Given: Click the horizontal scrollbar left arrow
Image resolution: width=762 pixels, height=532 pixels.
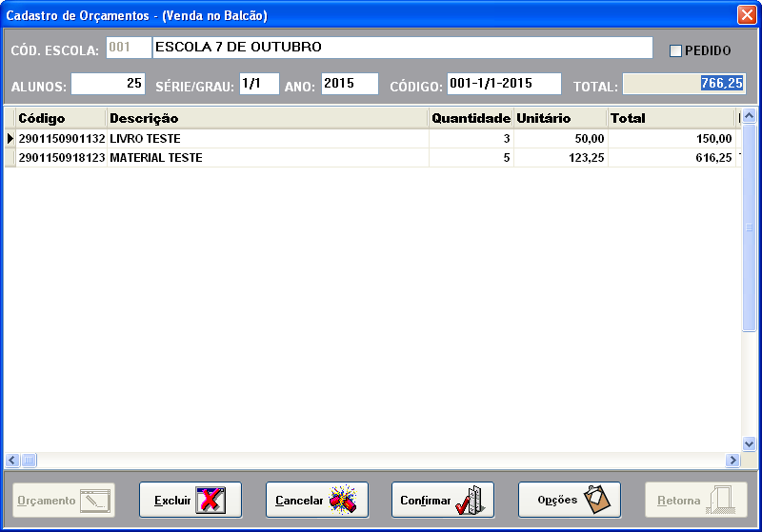Looking at the screenshot, I should click(x=12, y=460).
